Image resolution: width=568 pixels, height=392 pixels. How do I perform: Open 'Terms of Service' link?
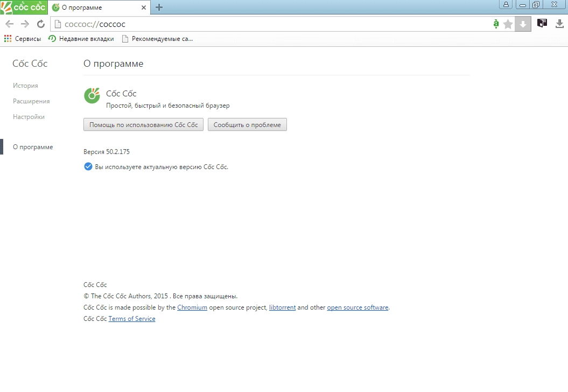point(132,318)
